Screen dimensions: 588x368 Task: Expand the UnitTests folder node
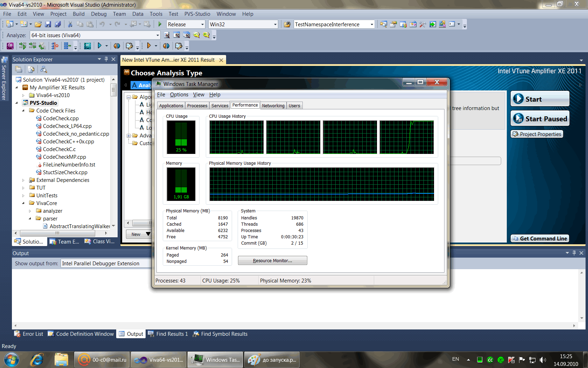23,196
